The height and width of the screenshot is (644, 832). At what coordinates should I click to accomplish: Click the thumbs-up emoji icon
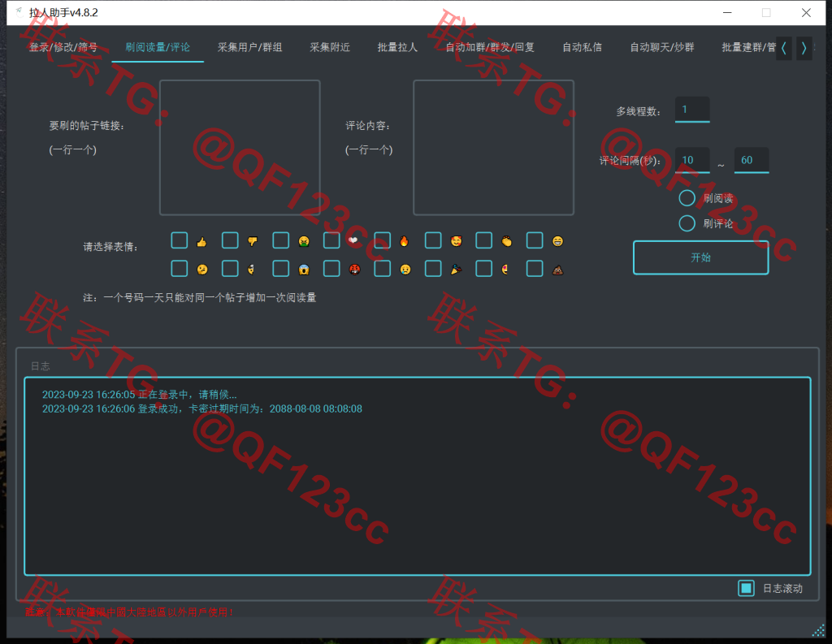click(201, 242)
